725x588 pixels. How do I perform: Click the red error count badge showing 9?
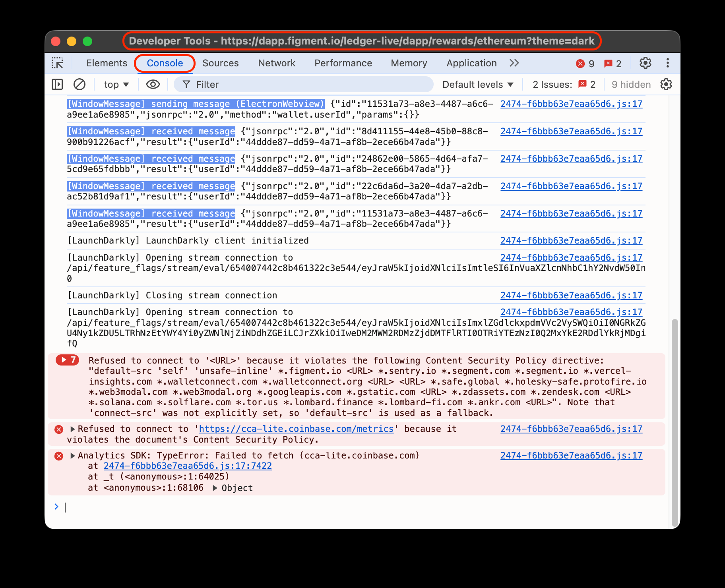(x=585, y=64)
